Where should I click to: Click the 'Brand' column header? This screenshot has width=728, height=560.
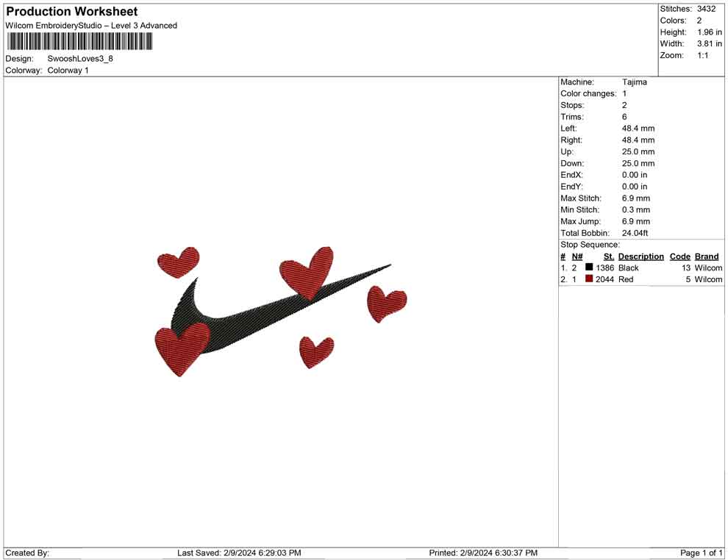pos(706,256)
